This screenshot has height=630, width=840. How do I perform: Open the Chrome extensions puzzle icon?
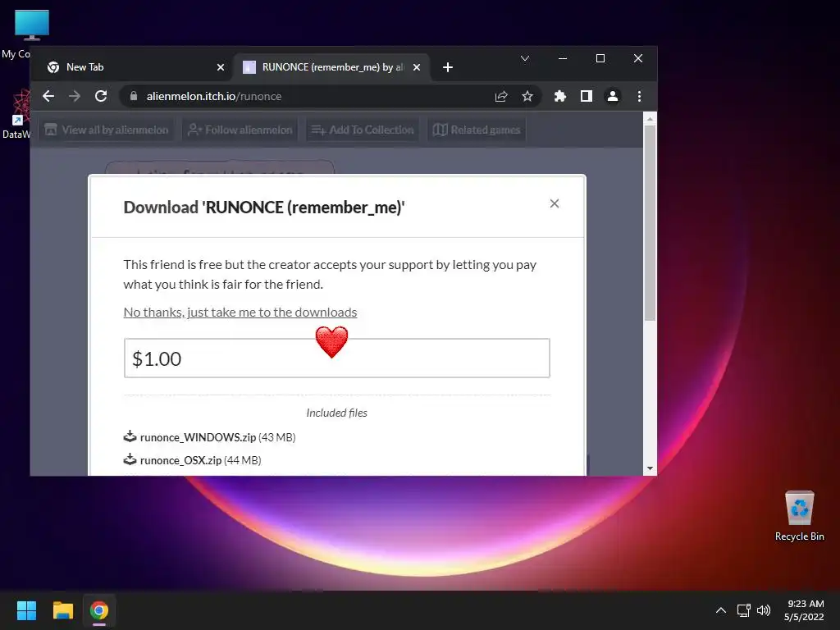click(x=559, y=97)
